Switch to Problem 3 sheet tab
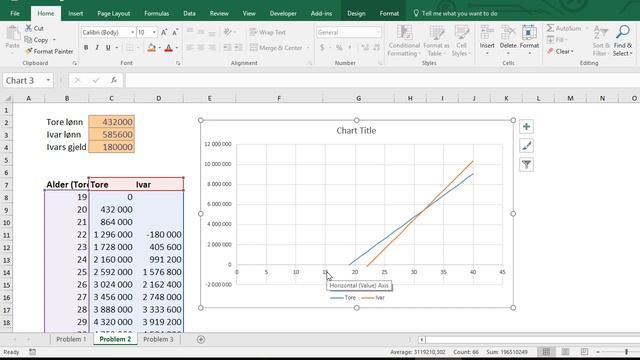640x360 pixels. point(158,339)
